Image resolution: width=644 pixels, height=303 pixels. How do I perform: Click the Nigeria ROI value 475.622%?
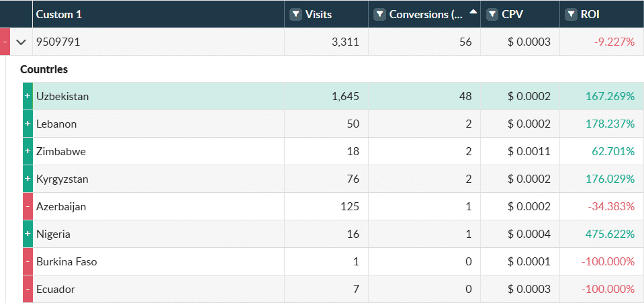click(610, 234)
